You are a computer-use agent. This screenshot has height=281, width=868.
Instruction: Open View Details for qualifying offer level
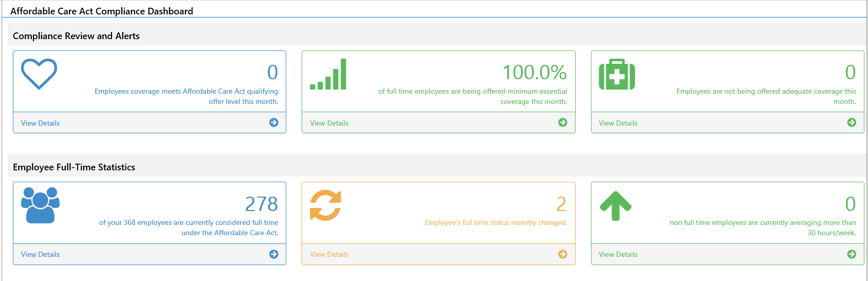coord(40,123)
